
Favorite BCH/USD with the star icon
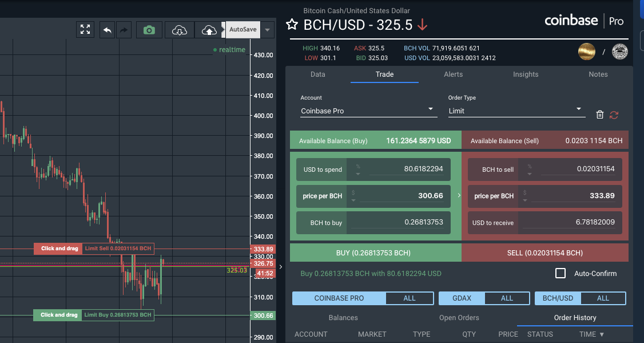pyautogui.click(x=292, y=25)
